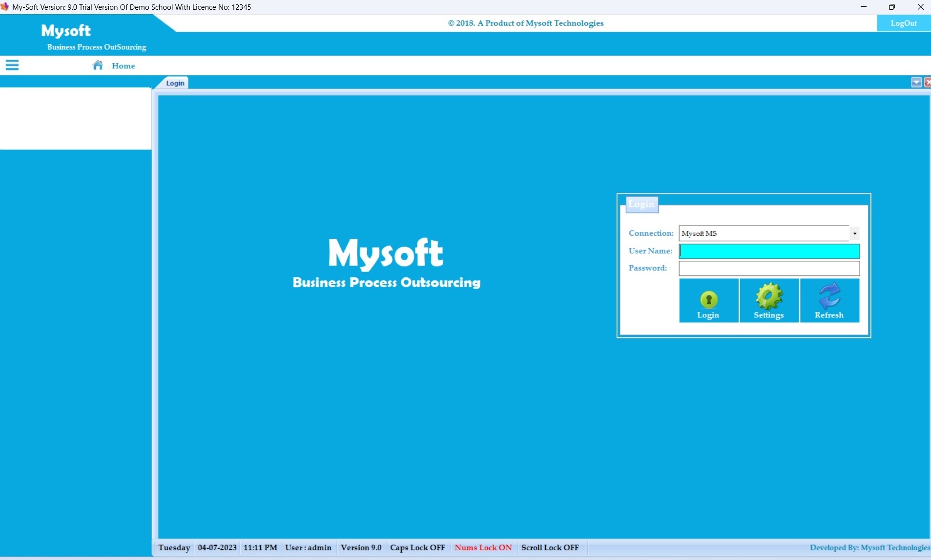Viewport: 931px width, 560px height.
Task: Click the User: admin status panel
Action: click(x=308, y=548)
